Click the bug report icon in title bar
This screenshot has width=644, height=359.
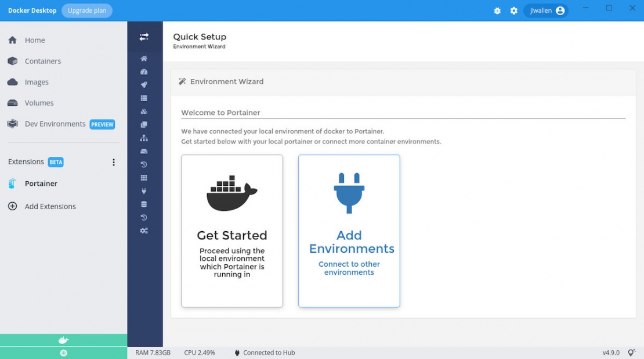(x=497, y=10)
